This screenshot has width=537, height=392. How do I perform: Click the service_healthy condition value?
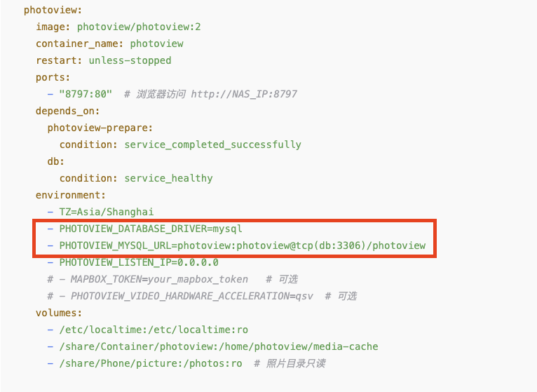(168, 178)
